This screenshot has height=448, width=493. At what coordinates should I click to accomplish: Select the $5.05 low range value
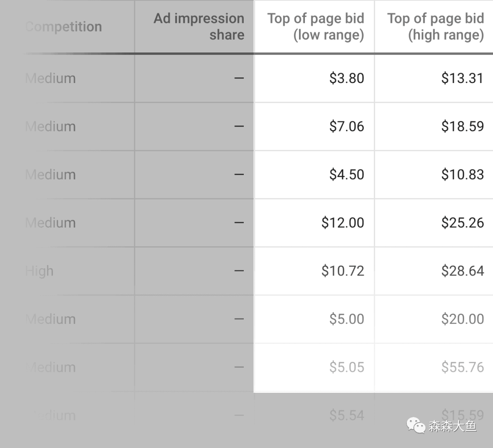(346, 367)
